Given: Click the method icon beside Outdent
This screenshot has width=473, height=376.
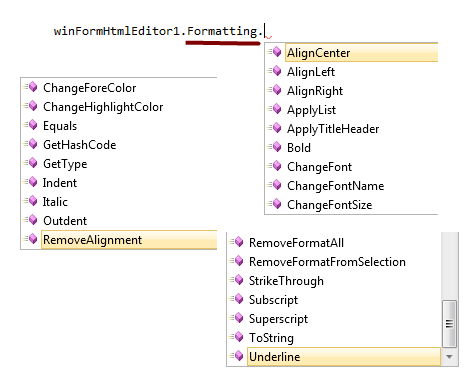Looking at the screenshot, I should tap(31, 220).
